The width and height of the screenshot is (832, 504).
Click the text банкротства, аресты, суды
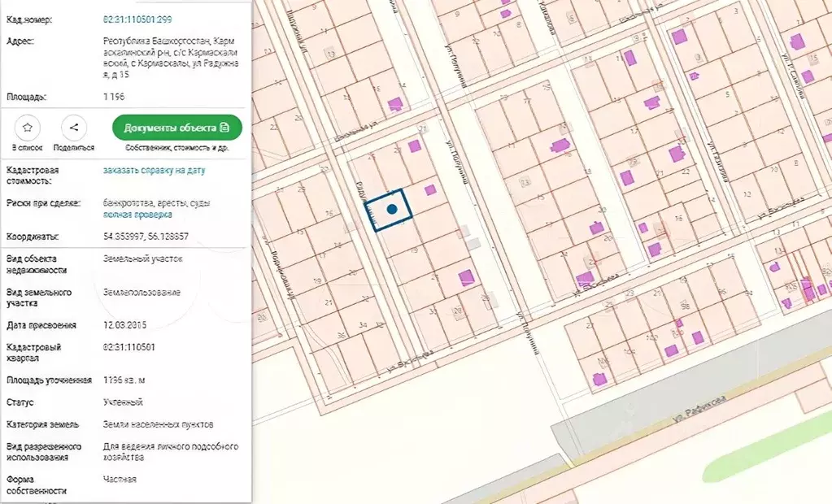click(156, 203)
